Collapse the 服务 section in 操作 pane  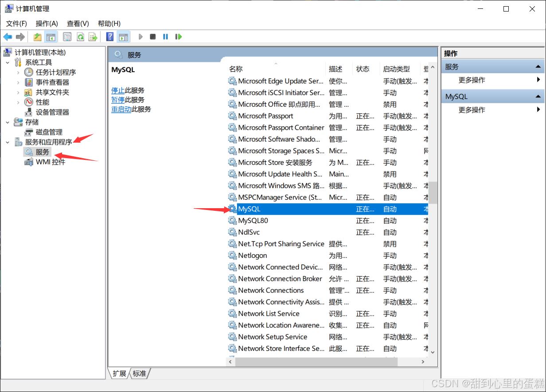pos(538,67)
